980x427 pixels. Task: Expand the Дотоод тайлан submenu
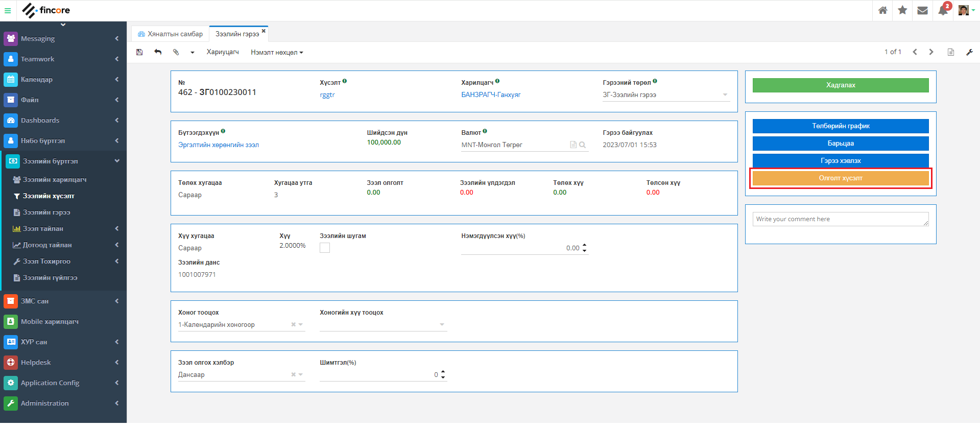117,245
